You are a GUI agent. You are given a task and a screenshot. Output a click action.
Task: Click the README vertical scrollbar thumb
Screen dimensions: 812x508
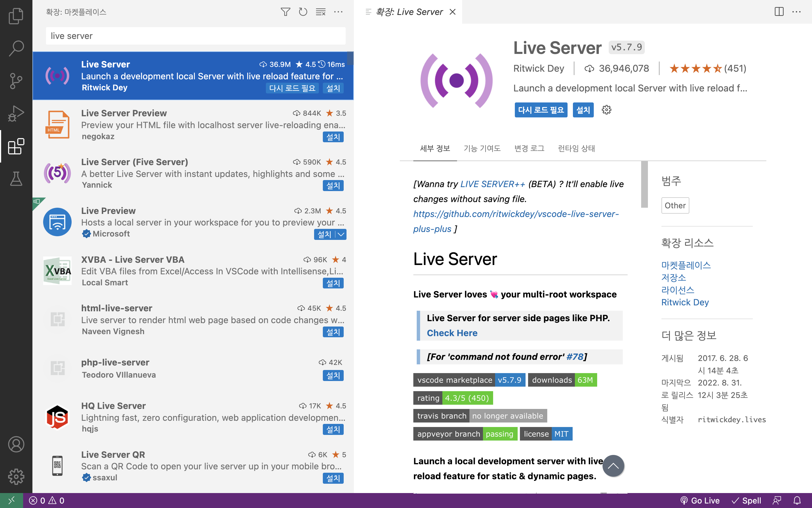(644, 184)
